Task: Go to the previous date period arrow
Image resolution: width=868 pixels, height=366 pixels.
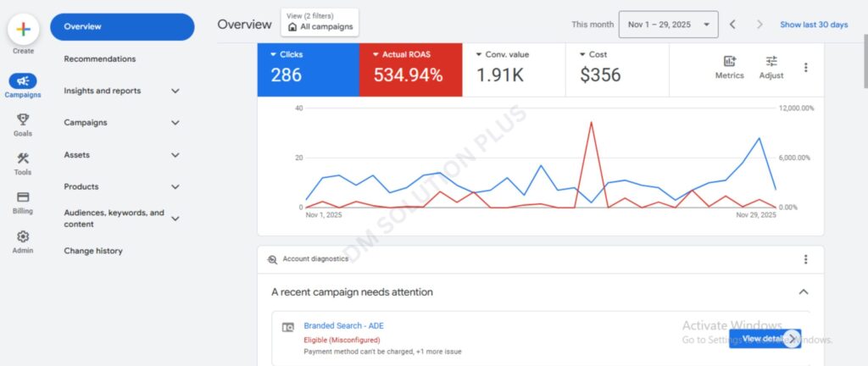Action: tap(732, 25)
